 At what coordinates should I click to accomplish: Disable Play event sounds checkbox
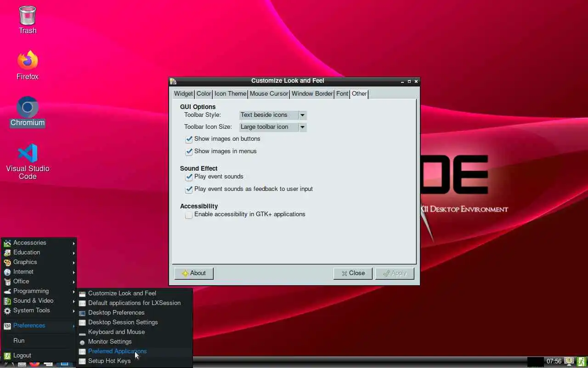tap(189, 177)
